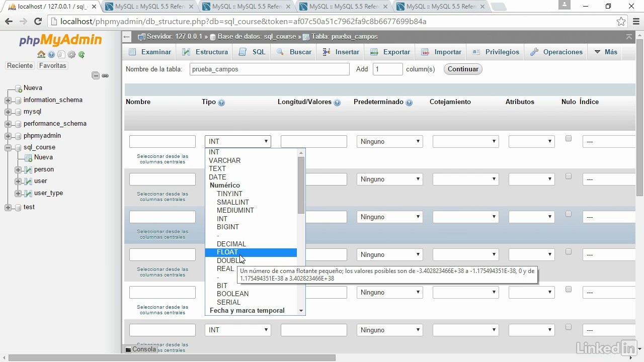This screenshot has width=644, height=362.
Task: Open the SQL documentation page icon
Action: pyautogui.click(x=61, y=54)
